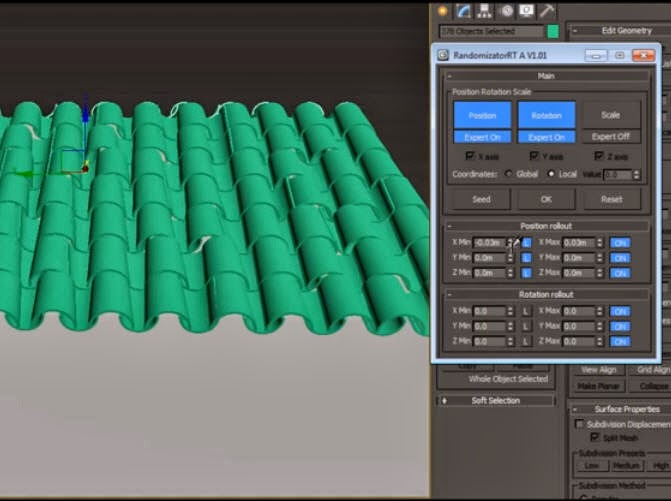Open the Utilities hammer tab icon
671x501 pixels.
point(547,11)
